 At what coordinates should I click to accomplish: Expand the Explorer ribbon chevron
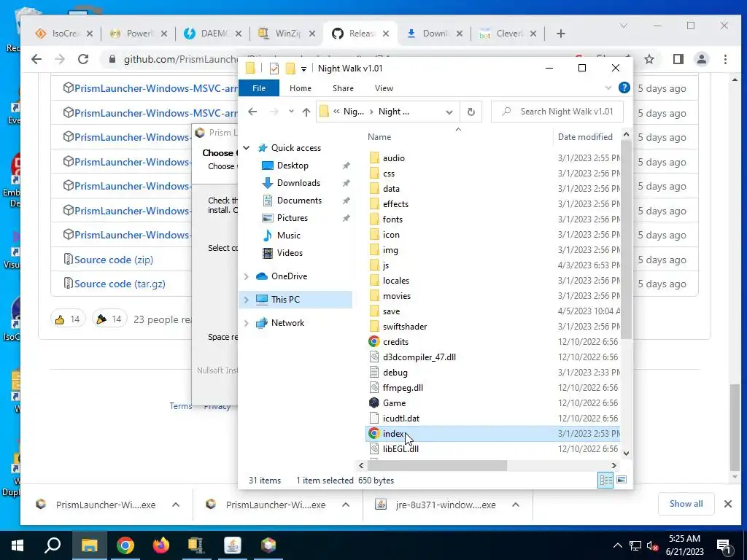point(608,88)
